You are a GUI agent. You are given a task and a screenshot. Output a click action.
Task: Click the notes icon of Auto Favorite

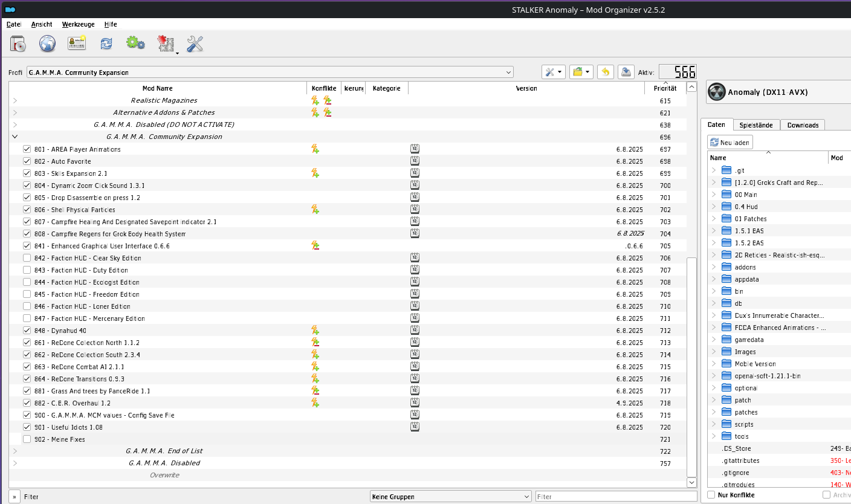point(415,161)
